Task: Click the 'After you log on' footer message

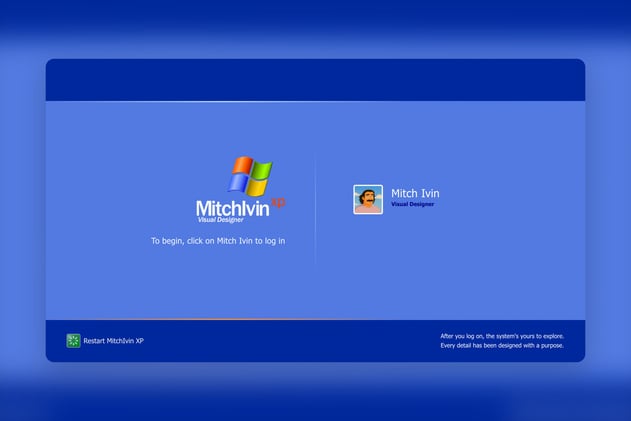Action: point(502,336)
